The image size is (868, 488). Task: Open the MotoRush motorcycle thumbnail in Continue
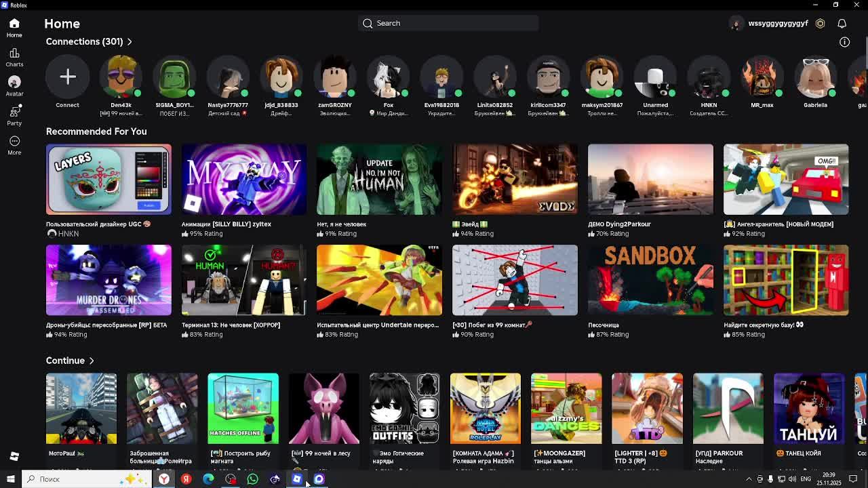[x=81, y=409]
